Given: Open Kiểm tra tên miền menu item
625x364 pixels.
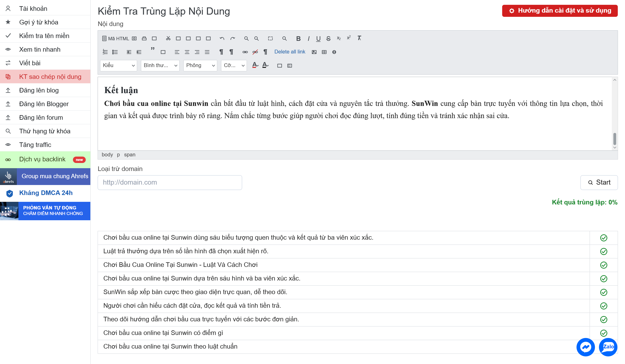Looking at the screenshot, I should [x=45, y=36].
